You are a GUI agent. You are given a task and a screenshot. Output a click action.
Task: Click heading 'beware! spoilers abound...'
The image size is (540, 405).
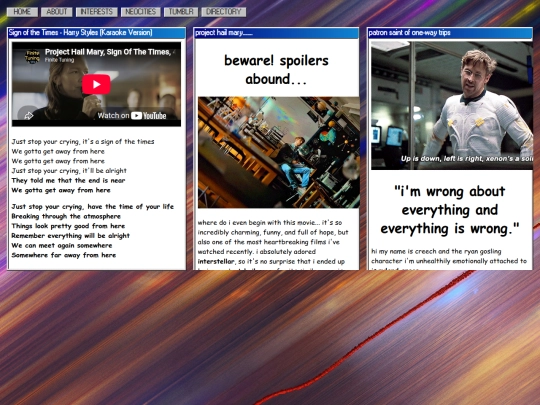pos(276,70)
